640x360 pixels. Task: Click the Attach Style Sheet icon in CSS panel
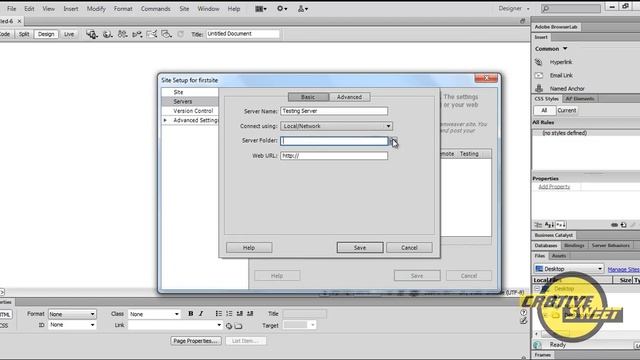pos(614,225)
